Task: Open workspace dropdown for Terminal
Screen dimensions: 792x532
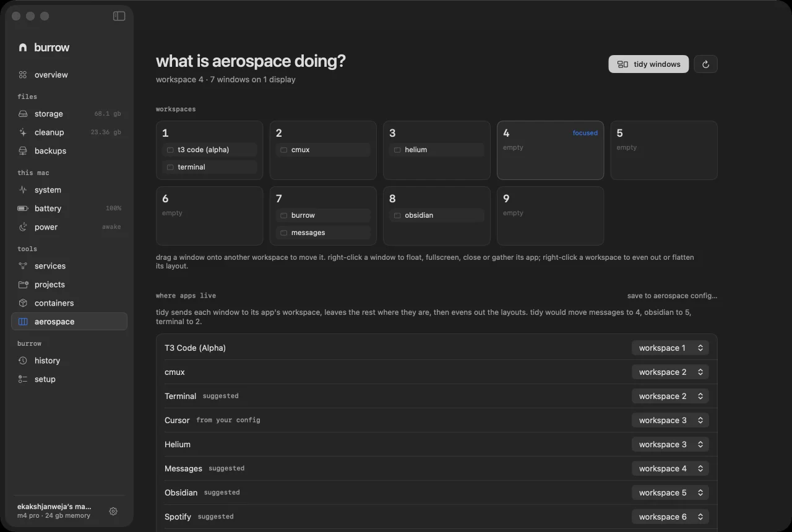Action: coord(670,396)
